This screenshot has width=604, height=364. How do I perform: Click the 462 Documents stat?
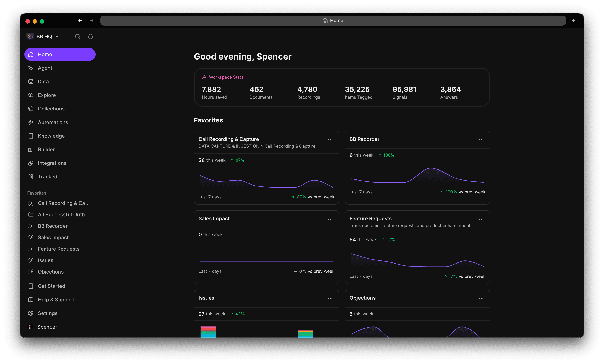261,92
